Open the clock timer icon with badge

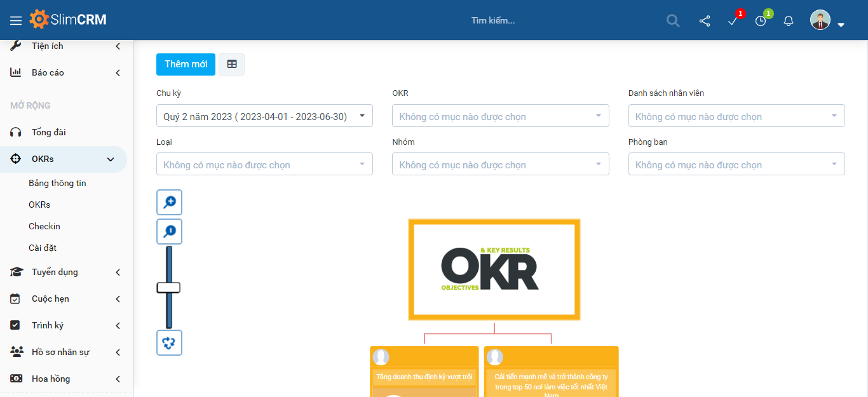point(761,21)
